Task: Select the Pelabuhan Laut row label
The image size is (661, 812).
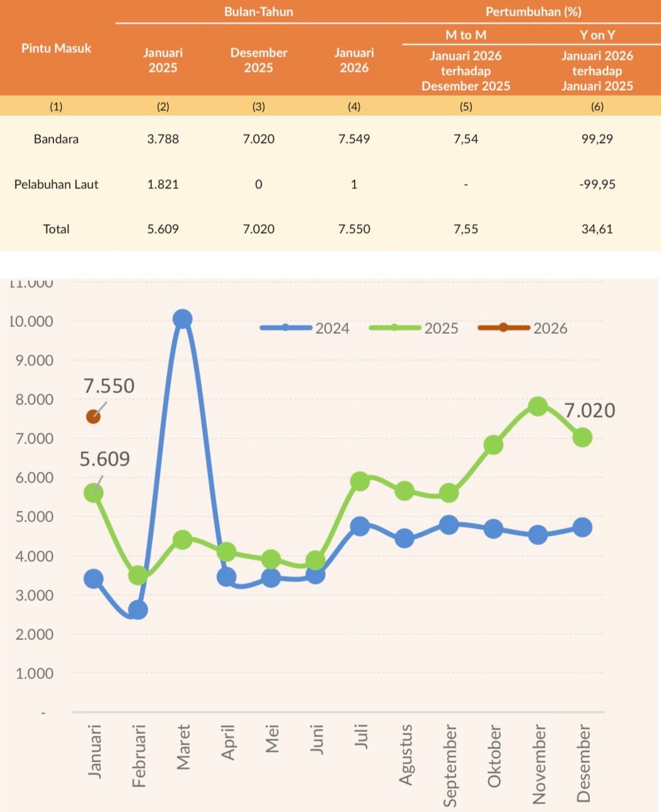Action: [x=56, y=185]
